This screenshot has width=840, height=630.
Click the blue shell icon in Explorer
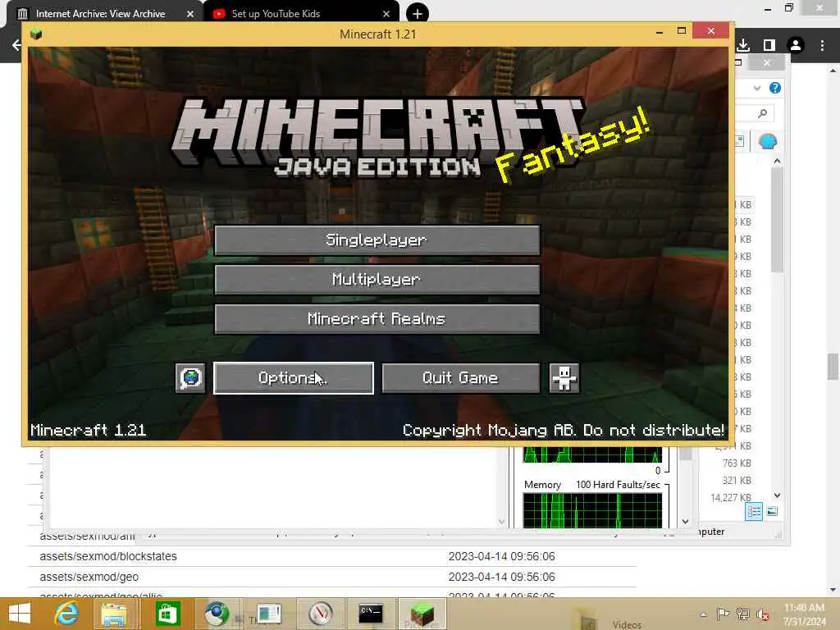[768, 141]
